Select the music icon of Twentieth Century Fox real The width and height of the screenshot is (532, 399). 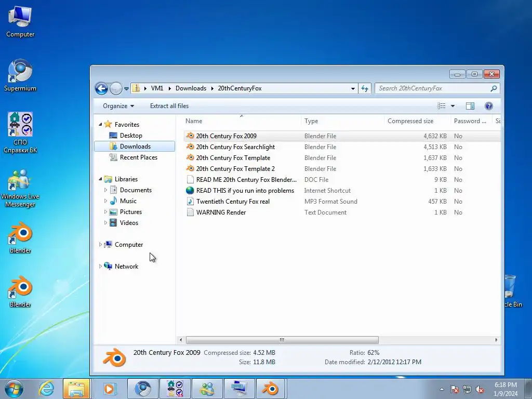coord(190,201)
